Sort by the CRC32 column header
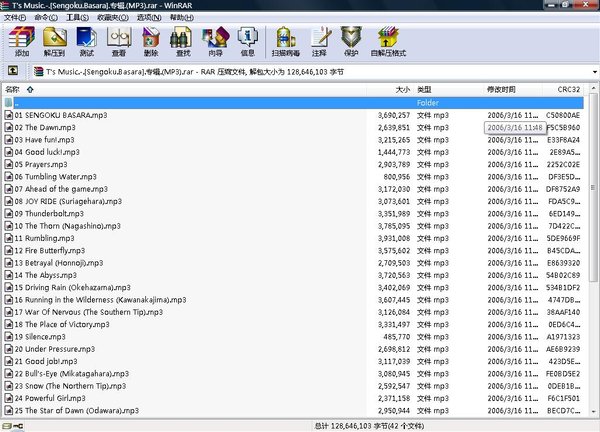 [564, 90]
